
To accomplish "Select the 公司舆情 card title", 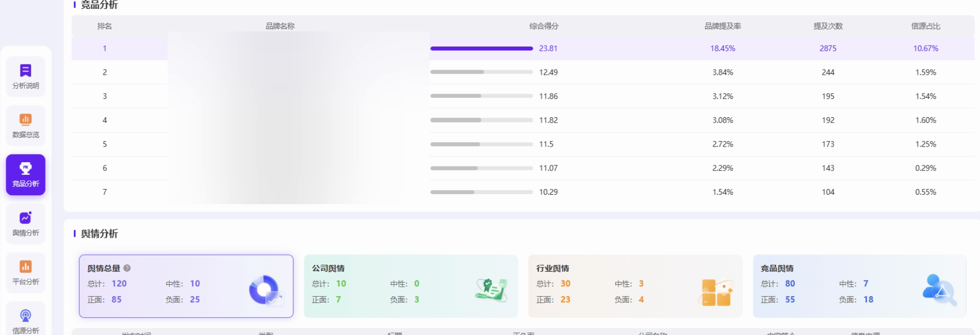I will pyautogui.click(x=328, y=268).
